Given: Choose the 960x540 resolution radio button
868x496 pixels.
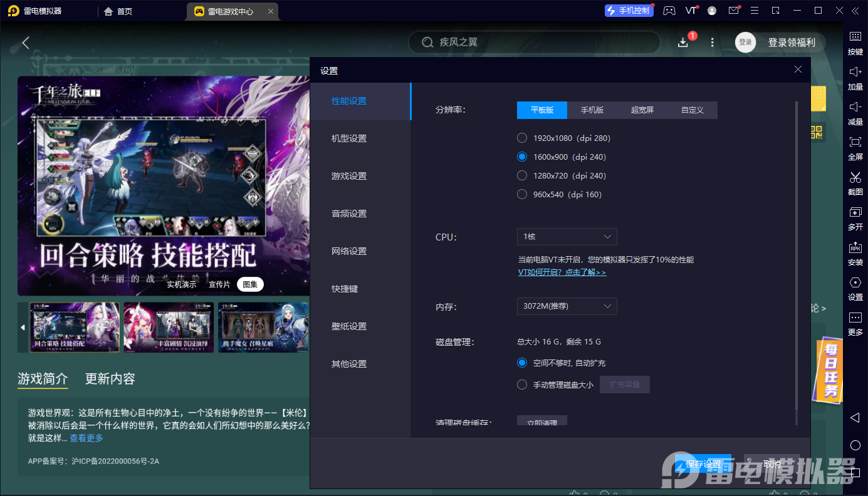Looking at the screenshot, I should (x=522, y=194).
